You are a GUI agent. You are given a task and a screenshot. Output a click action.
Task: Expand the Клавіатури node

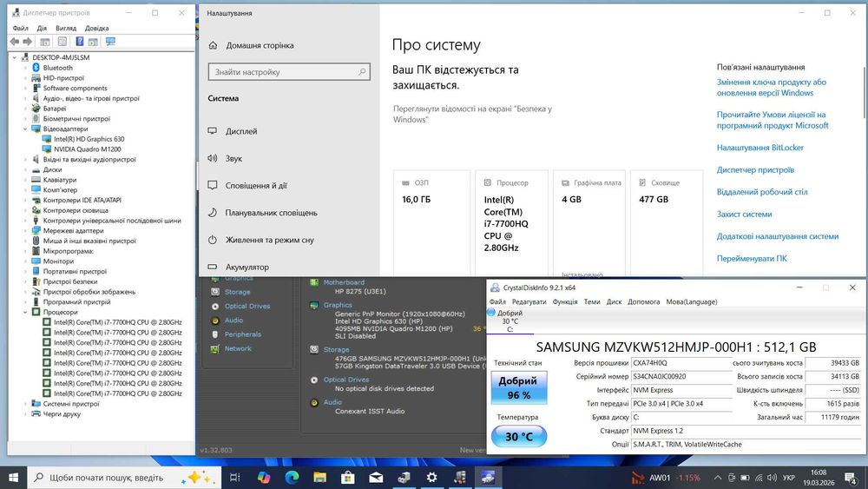click(25, 180)
